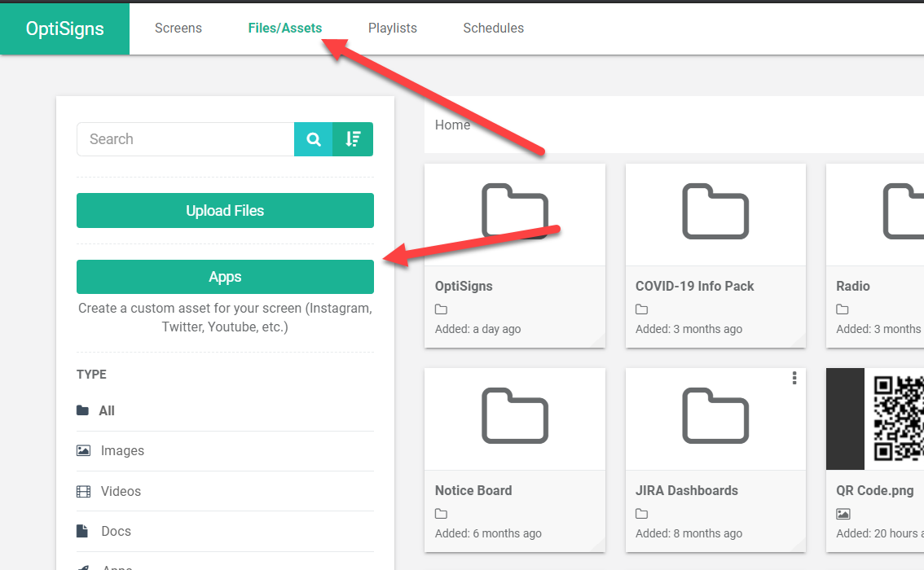Click the 'Create a custom asset' description text

(225, 318)
